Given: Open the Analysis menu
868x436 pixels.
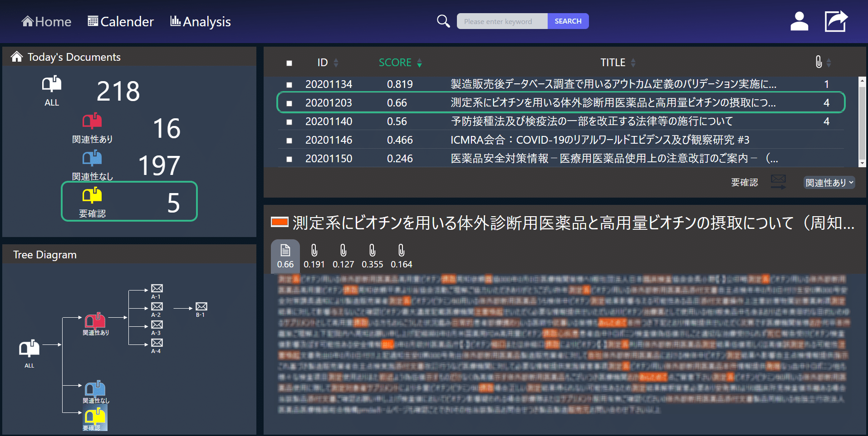Looking at the screenshot, I should (200, 21).
